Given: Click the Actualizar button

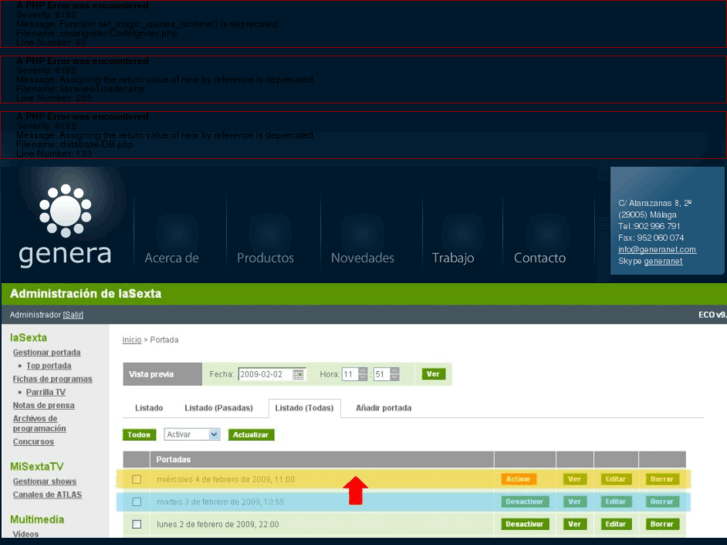Looking at the screenshot, I should click(251, 435).
